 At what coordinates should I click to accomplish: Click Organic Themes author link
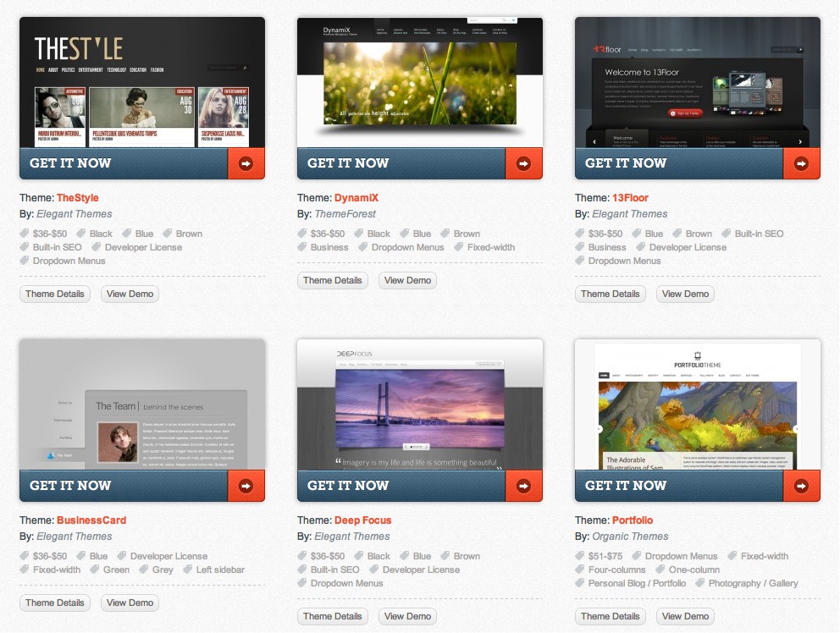point(630,536)
